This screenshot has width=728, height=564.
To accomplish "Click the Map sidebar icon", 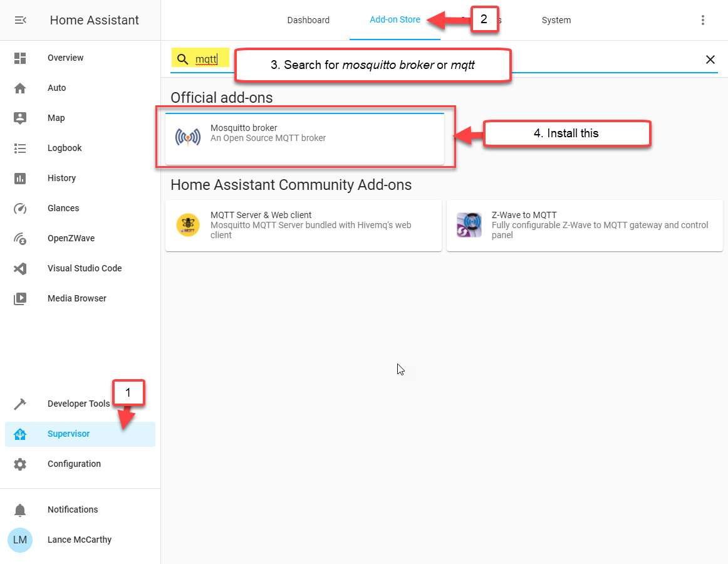I will (x=20, y=118).
